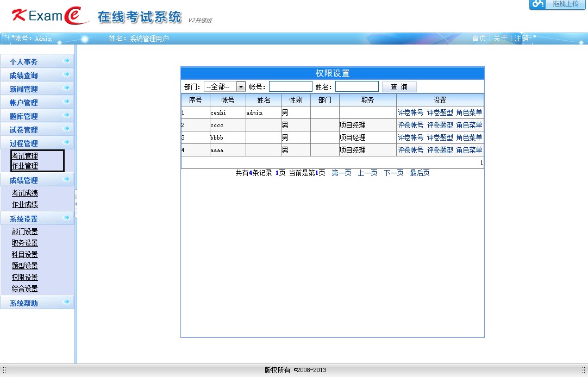Expand the 试卷管理 menu section
This screenshot has width=588, height=377.
coord(24,130)
